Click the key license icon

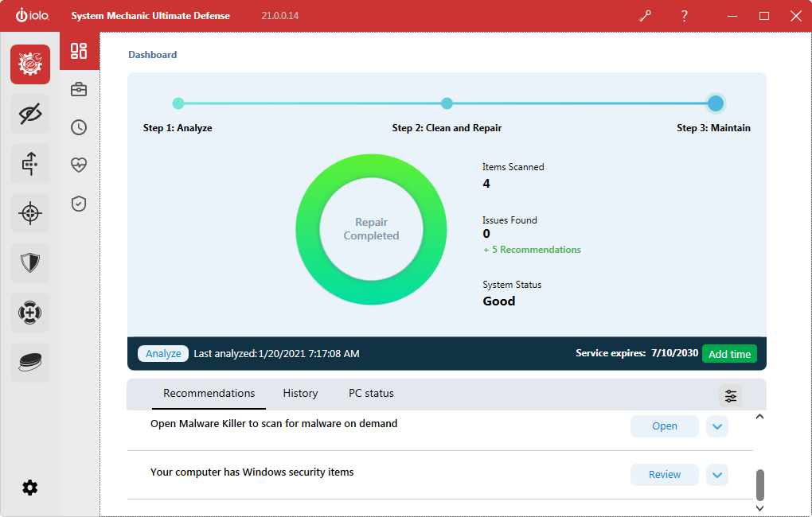coord(646,16)
